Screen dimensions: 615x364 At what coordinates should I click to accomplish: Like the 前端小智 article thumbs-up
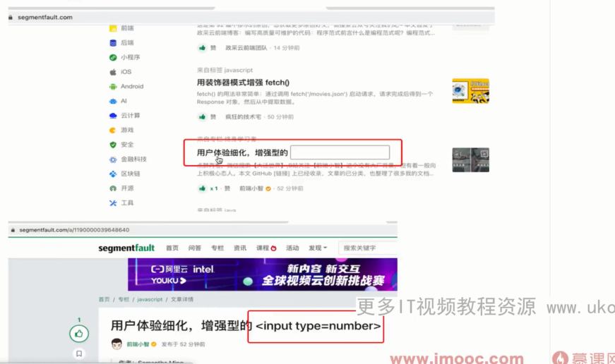(x=202, y=188)
